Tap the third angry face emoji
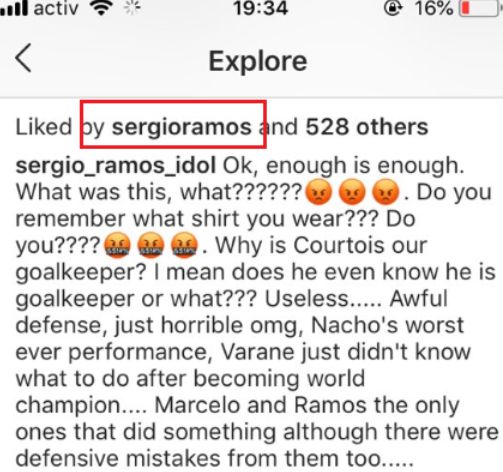The width and height of the screenshot is (503, 472). tap(385, 192)
